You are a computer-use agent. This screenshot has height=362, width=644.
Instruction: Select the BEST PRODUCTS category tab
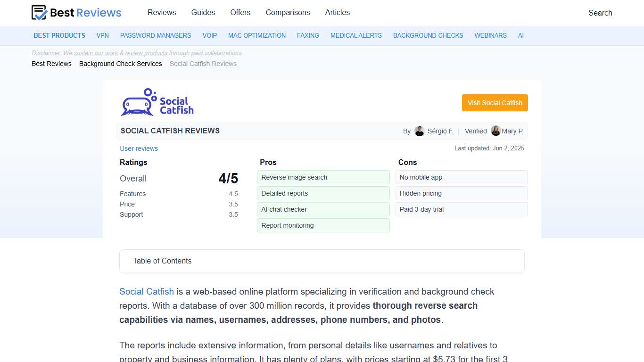point(59,35)
